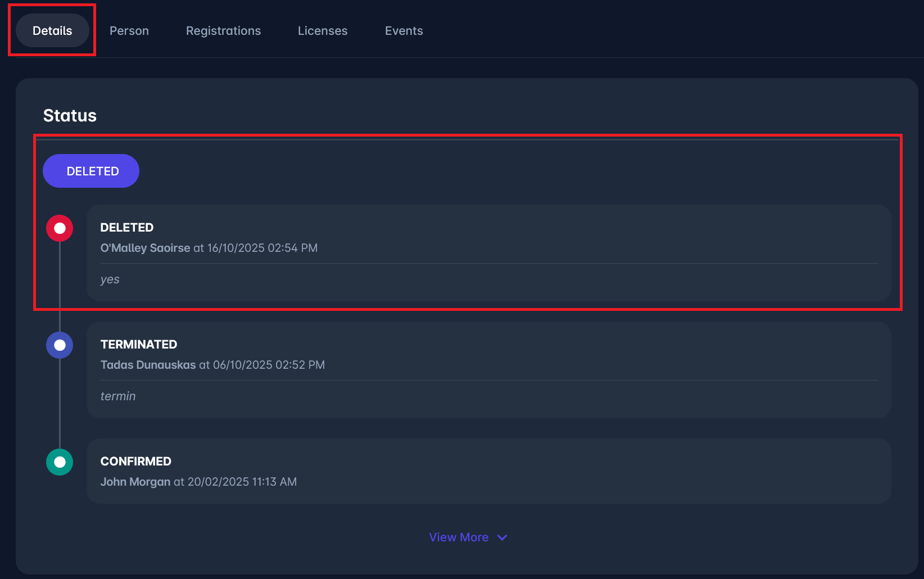Click the red DELETED timeline marker

click(60, 228)
